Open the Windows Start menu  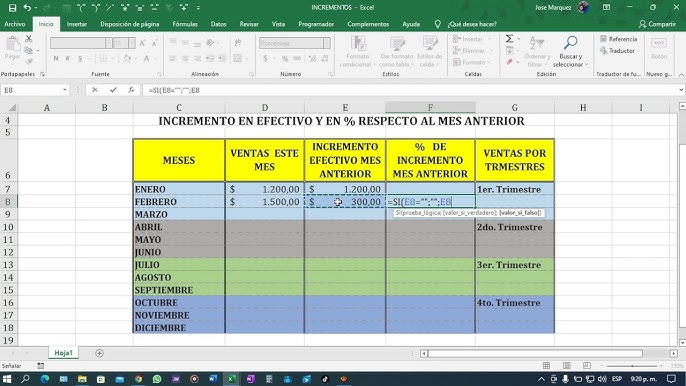[7, 379]
